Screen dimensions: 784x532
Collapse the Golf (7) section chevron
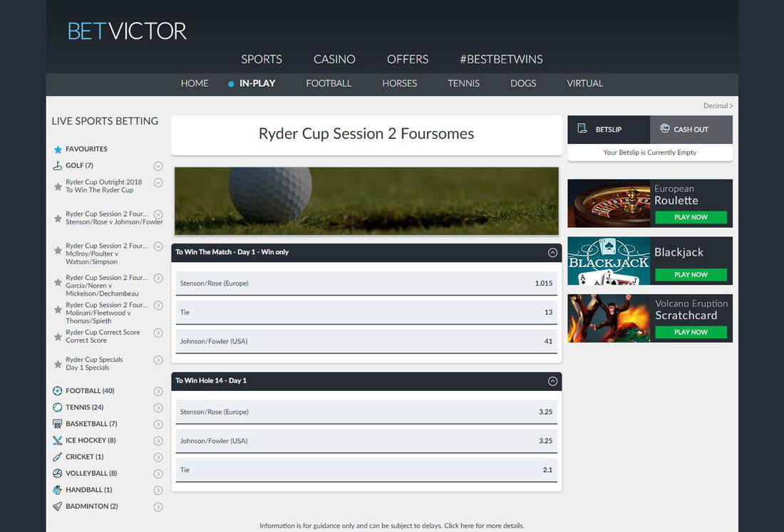click(158, 166)
